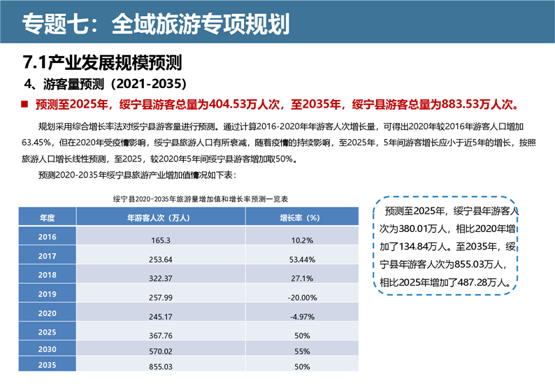
Task: Select year cell 2035
Action: [x=48, y=364]
